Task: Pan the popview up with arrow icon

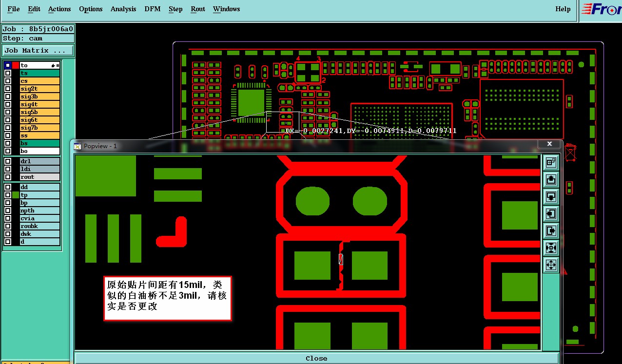Action: pyautogui.click(x=551, y=179)
